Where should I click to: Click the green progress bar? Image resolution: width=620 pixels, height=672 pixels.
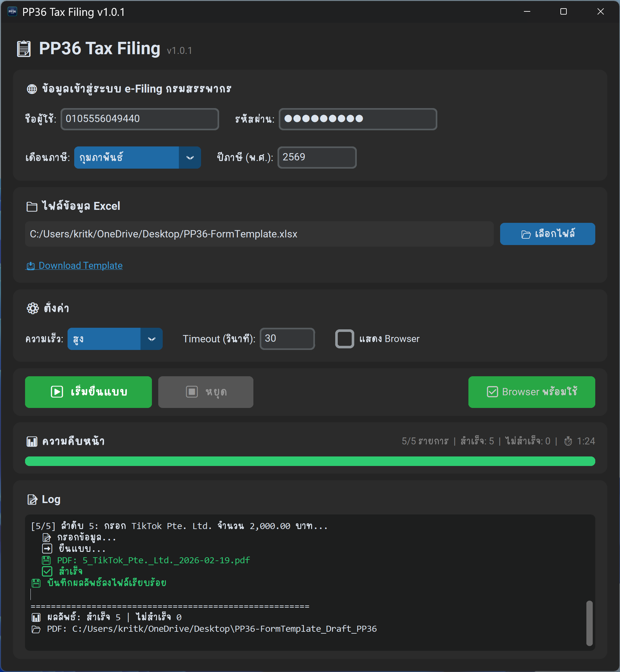pyautogui.click(x=310, y=461)
